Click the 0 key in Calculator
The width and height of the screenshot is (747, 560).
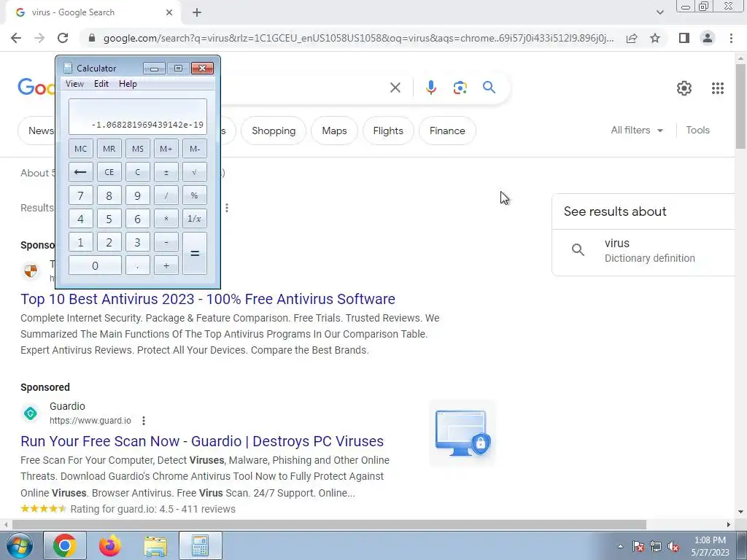click(95, 265)
